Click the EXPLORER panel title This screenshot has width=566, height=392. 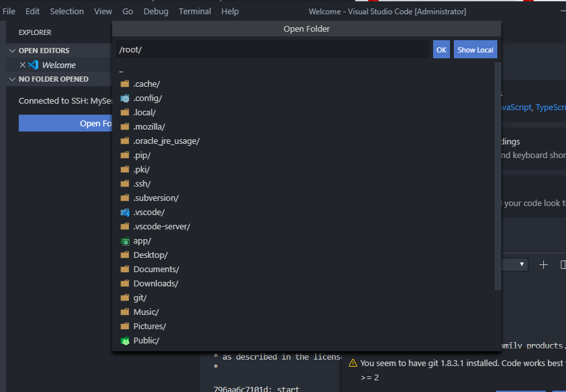[35, 32]
